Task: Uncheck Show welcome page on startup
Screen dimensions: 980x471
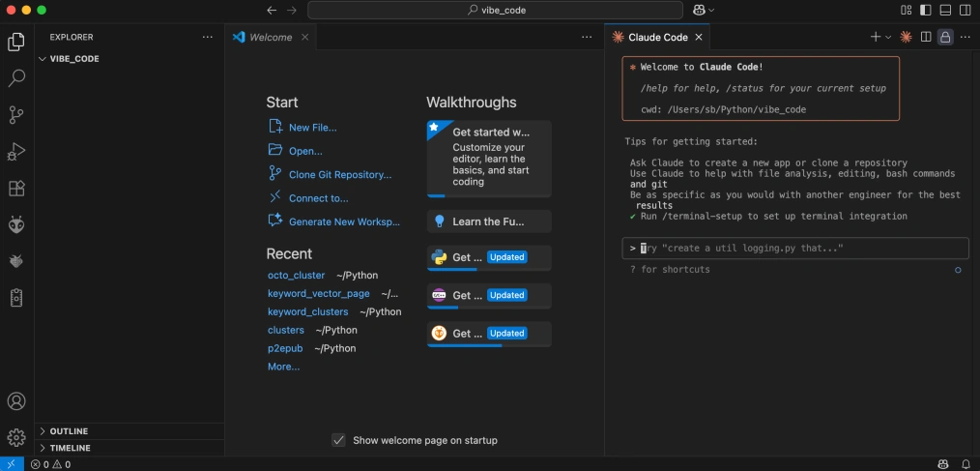Action: [x=338, y=440]
